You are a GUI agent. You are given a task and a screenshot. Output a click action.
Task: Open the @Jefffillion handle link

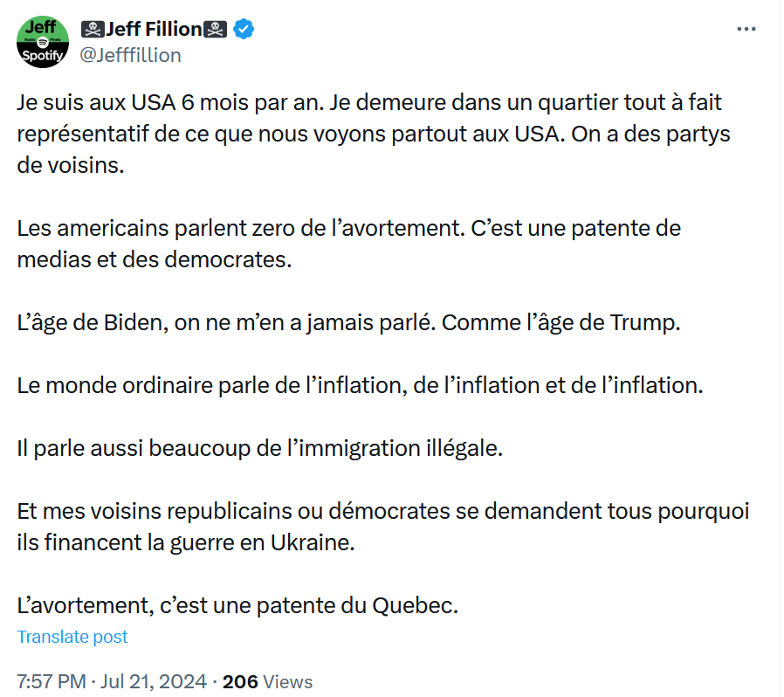130,55
